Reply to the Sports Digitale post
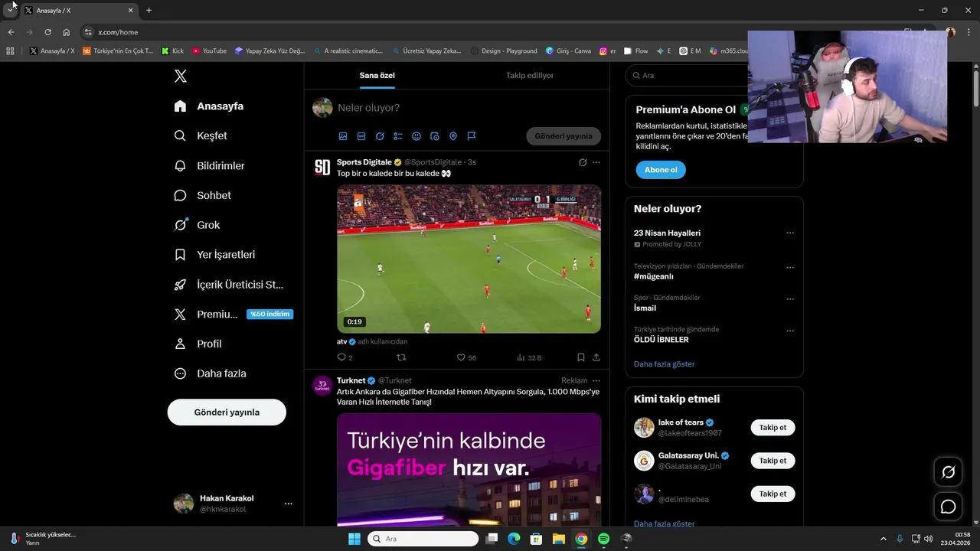Screen dimensions: 980x551 pyautogui.click(x=345, y=357)
